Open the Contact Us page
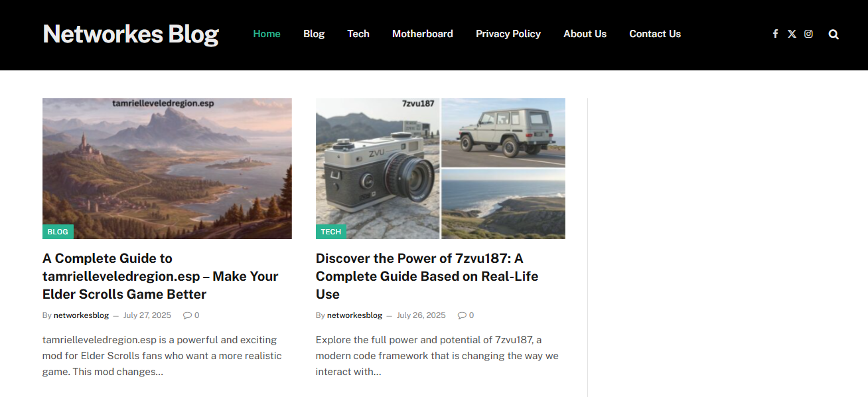 (655, 34)
